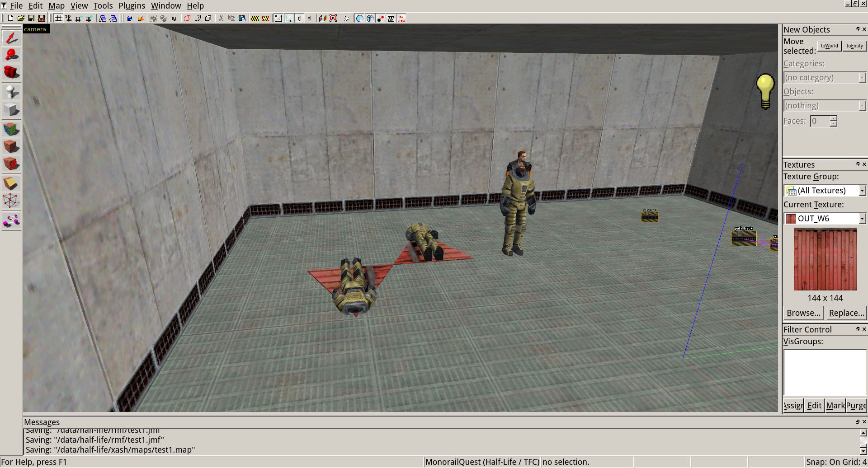Click the Faces spinner up arrow
Screen dimensions: 868x468
tap(834, 118)
